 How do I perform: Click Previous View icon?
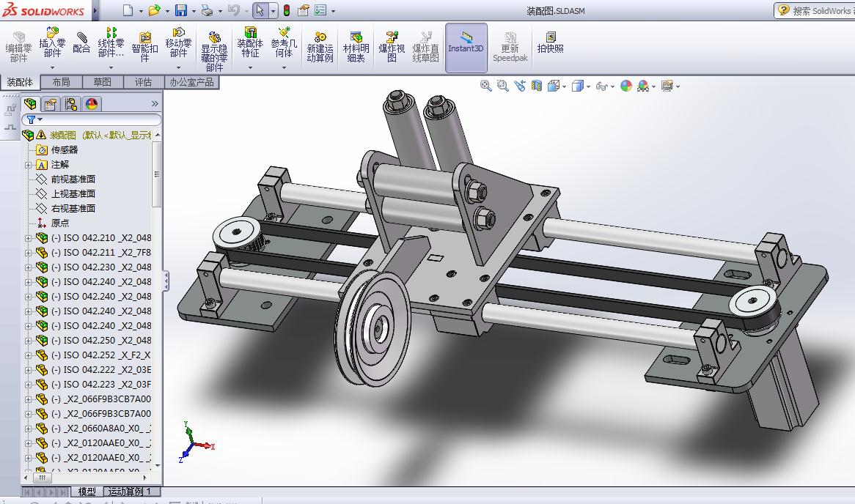(520, 86)
